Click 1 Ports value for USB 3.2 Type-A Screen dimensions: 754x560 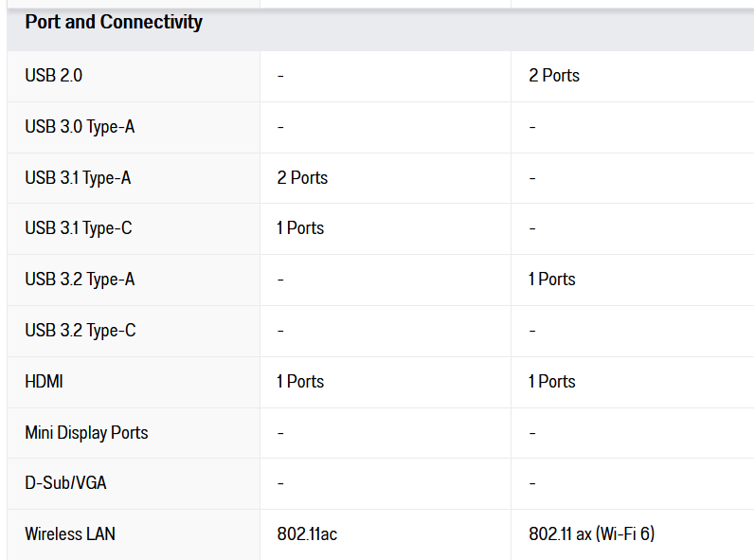(x=552, y=279)
